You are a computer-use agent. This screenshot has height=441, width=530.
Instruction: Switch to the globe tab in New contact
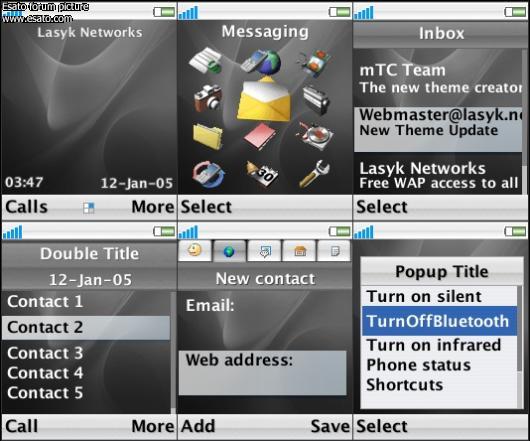coord(230,251)
